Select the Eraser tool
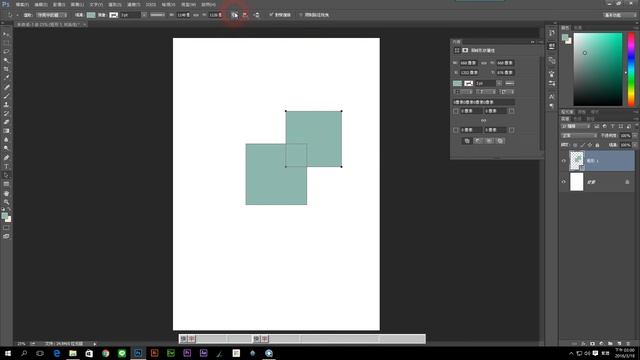 6,122
